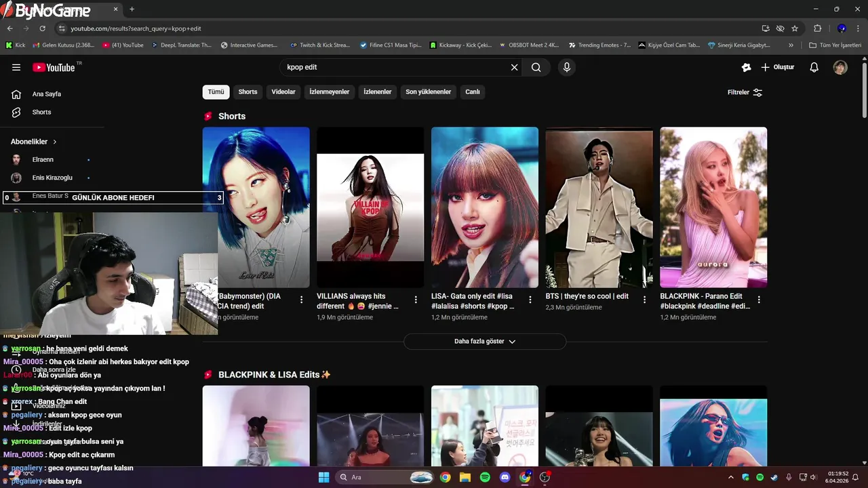Image resolution: width=868 pixels, height=488 pixels.
Task: Open the LISA Gata only edit short
Action: [485, 207]
